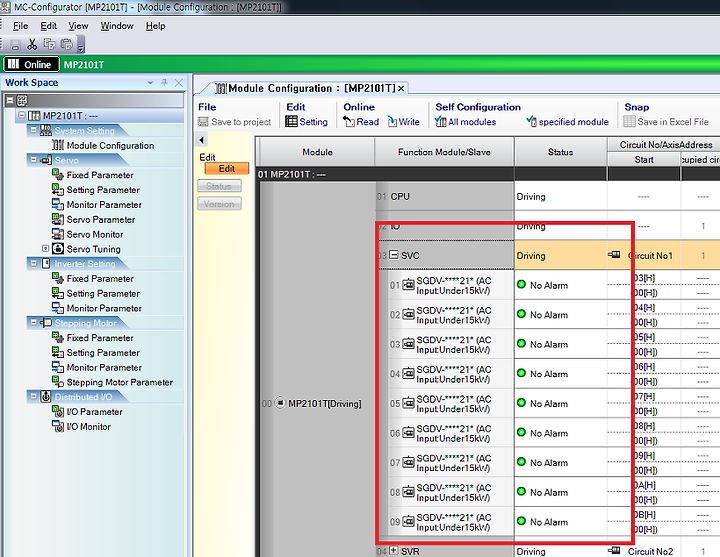Click the Paste toolbar icon

[x=67, y=44]
